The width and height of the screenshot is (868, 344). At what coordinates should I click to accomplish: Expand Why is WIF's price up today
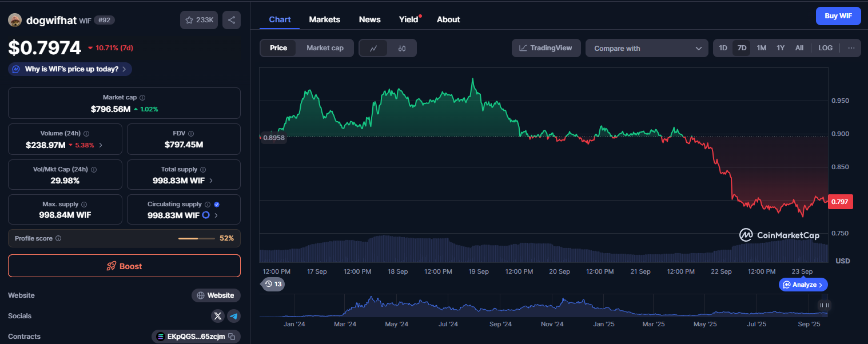tap(70, 69)
